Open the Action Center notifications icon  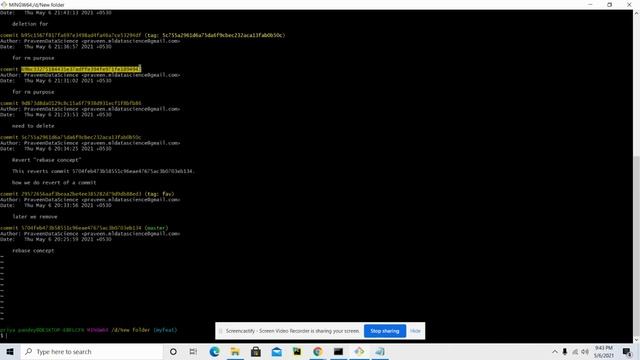[x=627, y=351]
